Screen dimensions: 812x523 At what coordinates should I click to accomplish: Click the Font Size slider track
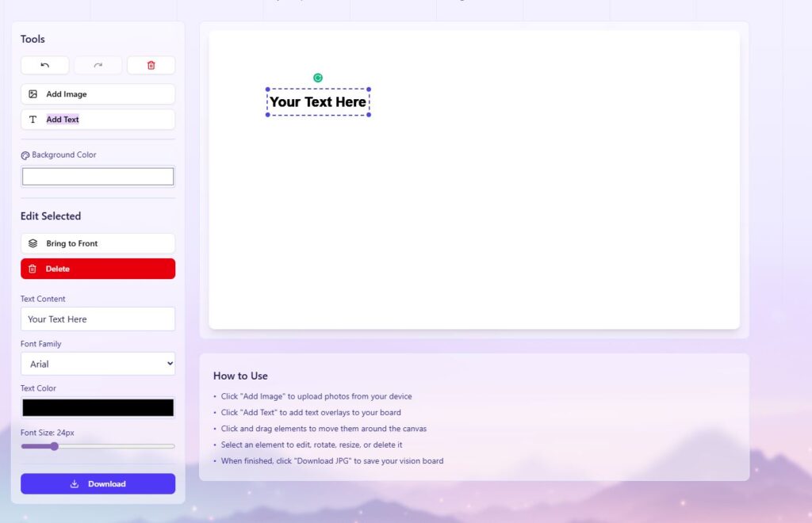pos(111,446)
